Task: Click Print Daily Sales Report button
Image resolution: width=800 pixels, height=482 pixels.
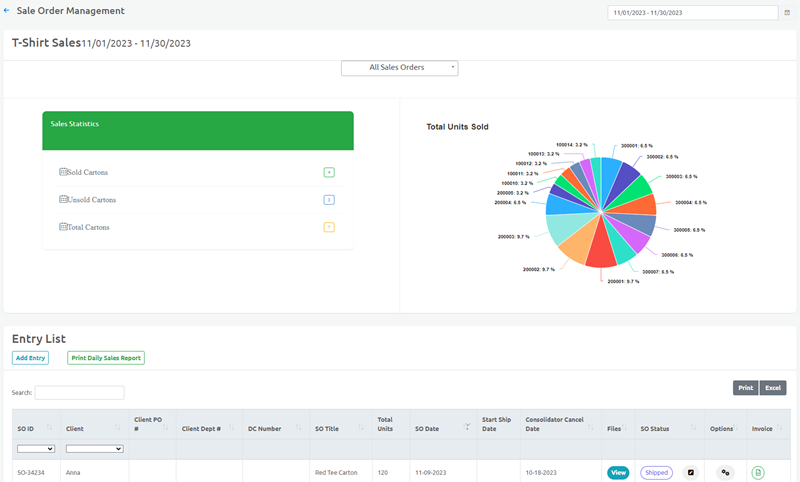Action: [x=106, y=358]
